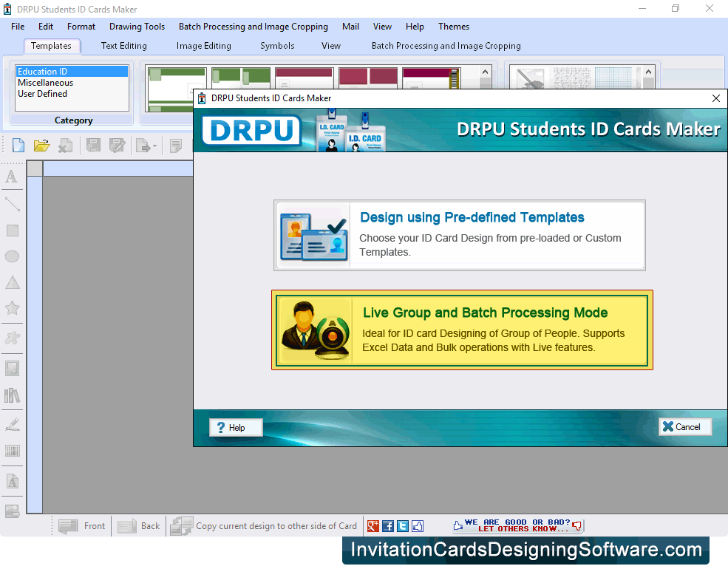Click the Export document icon
Screen dimensions: 728x566
coord(143,146)
